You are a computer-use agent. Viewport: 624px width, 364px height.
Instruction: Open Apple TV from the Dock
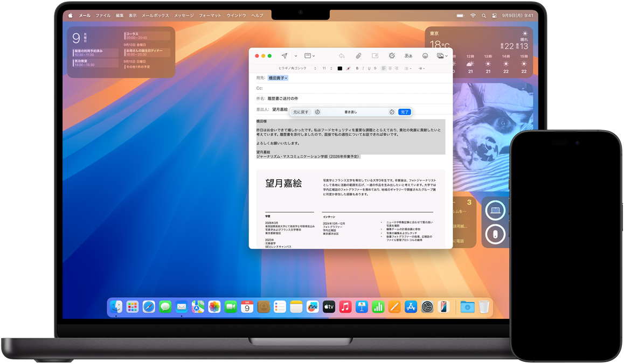coord(329,307)
